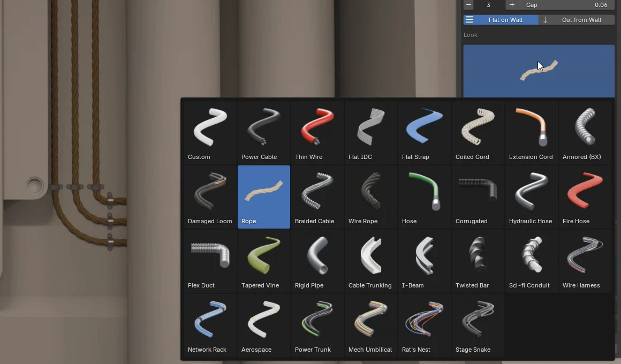621x364 pixels.
Task: Select the Wire Harness preset
Action: 585,261
